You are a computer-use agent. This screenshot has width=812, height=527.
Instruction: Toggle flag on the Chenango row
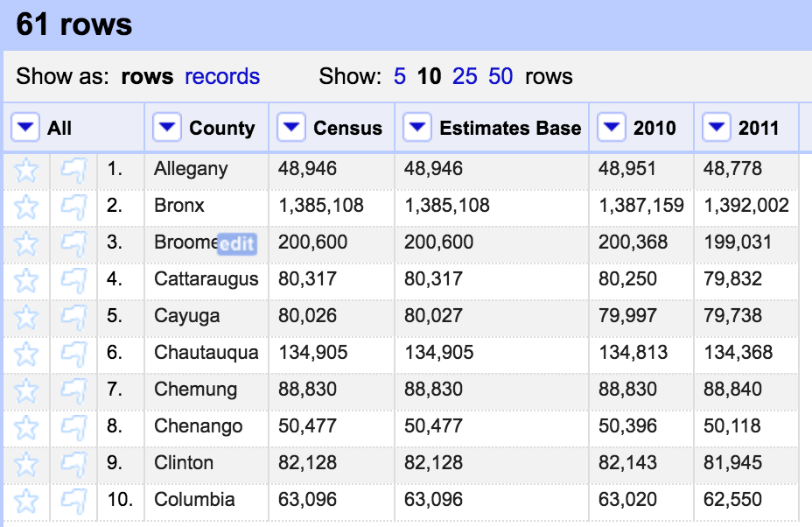click(73, 427)
